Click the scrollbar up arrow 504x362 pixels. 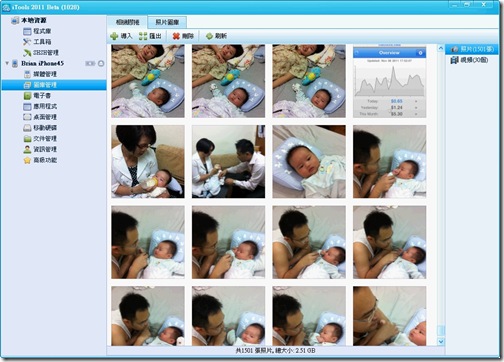(x=441, y=49)
